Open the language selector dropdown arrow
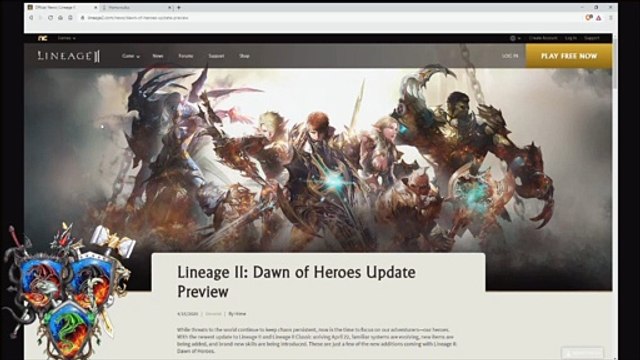This screenshot has height=360, width=640. pos(519,38)
